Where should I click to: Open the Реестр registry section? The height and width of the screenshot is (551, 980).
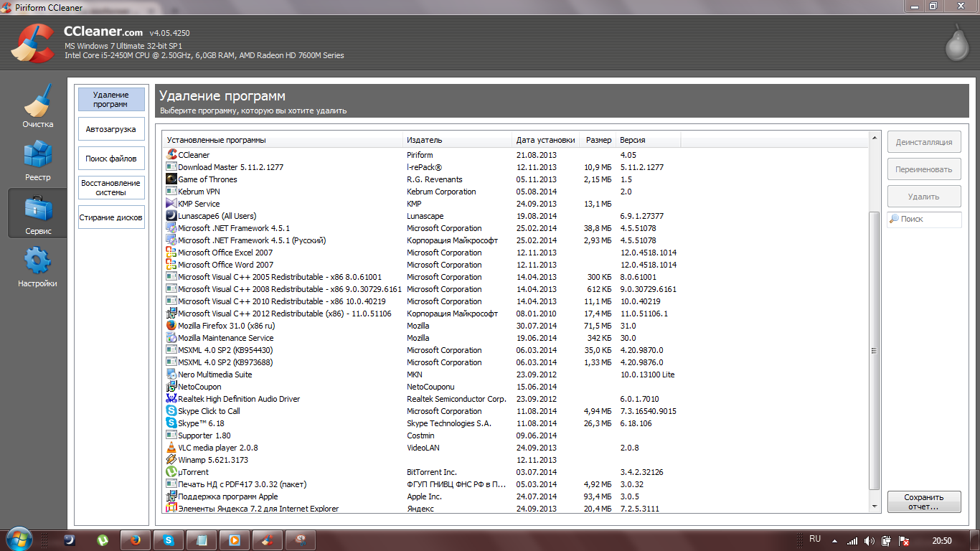tap(37, 159)
